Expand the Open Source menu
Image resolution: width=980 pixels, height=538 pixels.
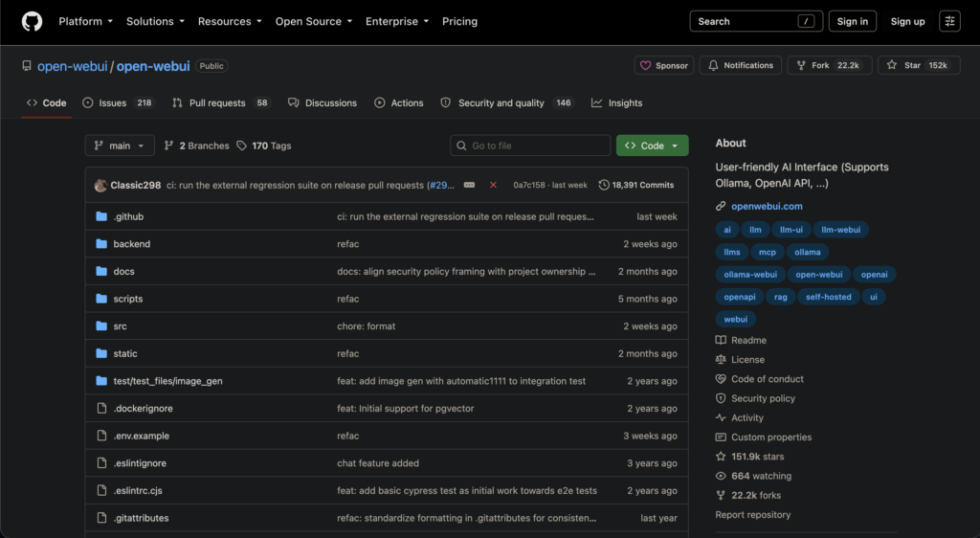[314, 21]
